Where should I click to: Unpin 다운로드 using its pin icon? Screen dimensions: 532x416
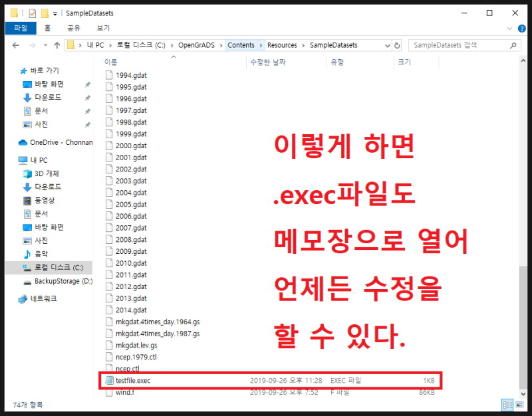pos(87,98)
